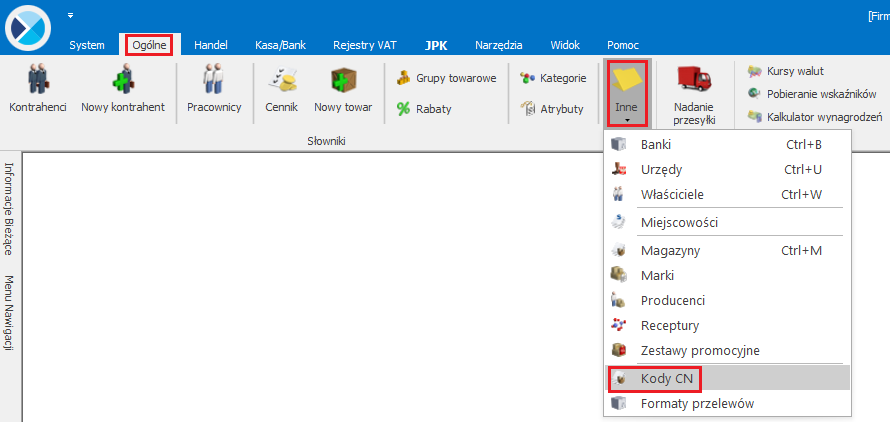Switch to the JPK tab

pyautogui.click(x=436, y=45)
